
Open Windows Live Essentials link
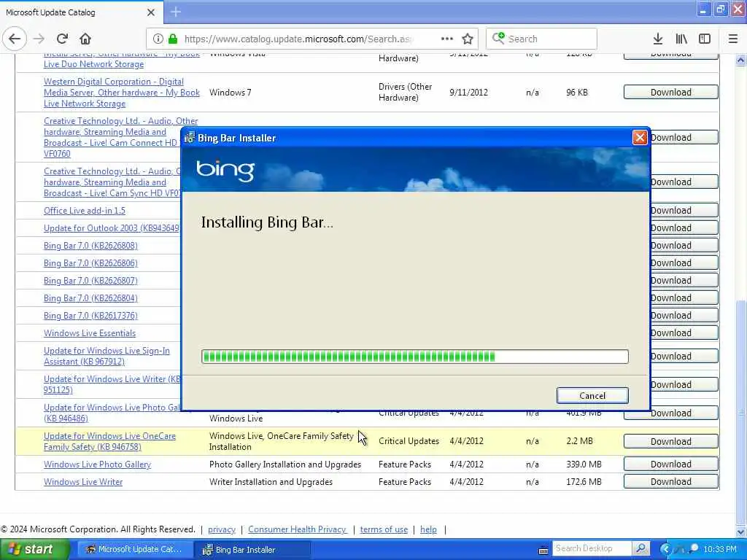tap(90, 333)
